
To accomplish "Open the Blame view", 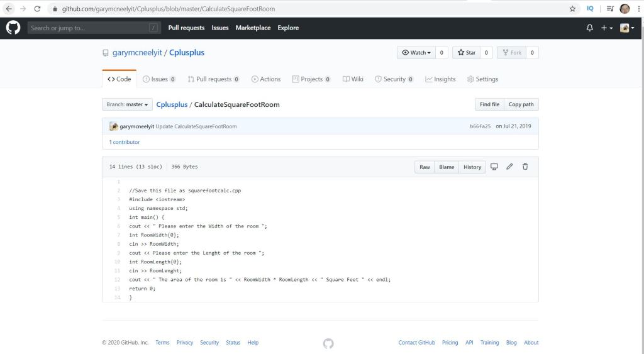I will [x=447, y=167].
